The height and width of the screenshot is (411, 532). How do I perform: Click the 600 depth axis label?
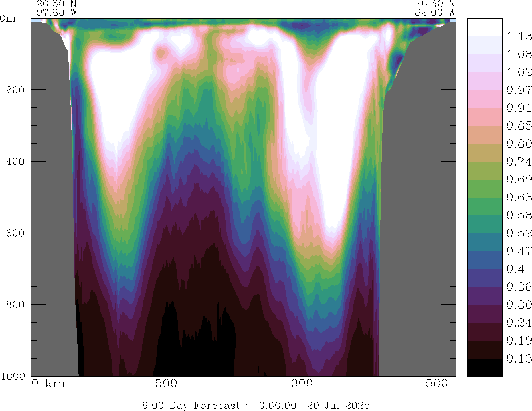click(15, 233)
